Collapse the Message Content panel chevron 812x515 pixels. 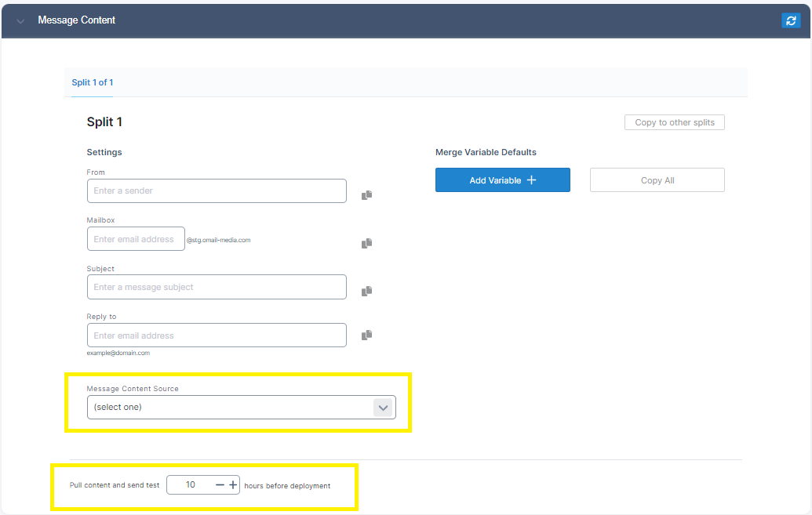click(20, 21)
